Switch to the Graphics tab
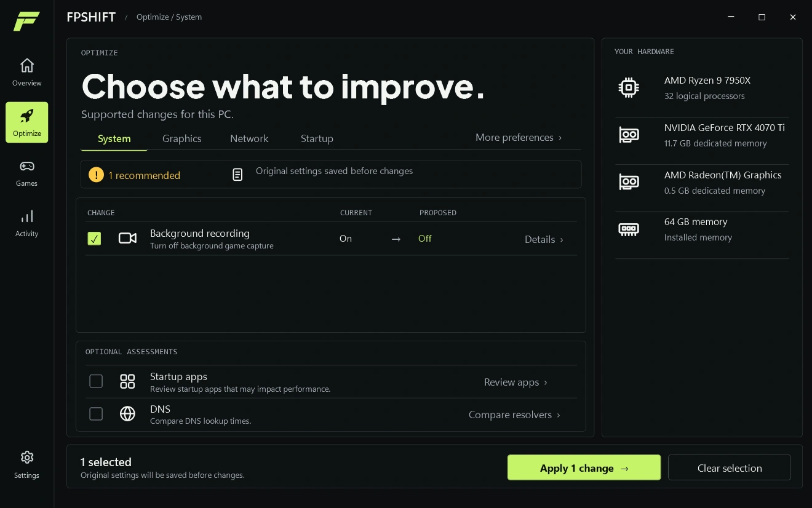 click(182, 138)
